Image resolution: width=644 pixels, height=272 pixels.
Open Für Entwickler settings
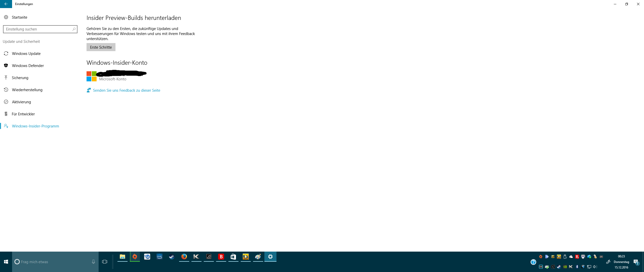(x=23, y=114)
